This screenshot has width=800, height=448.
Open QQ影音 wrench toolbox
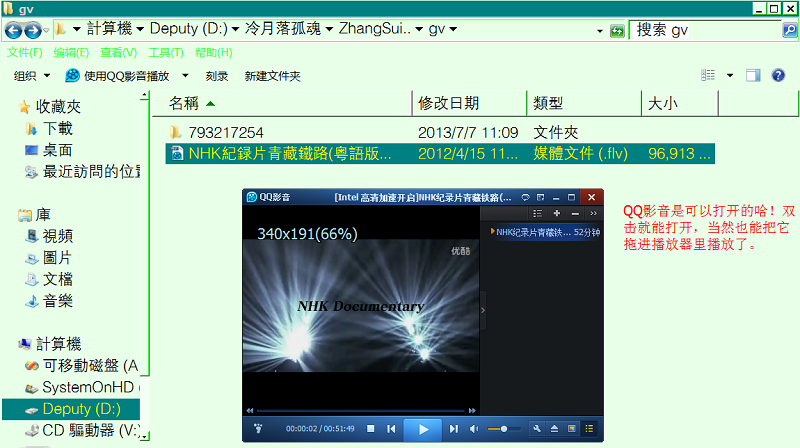pos(537,429)
